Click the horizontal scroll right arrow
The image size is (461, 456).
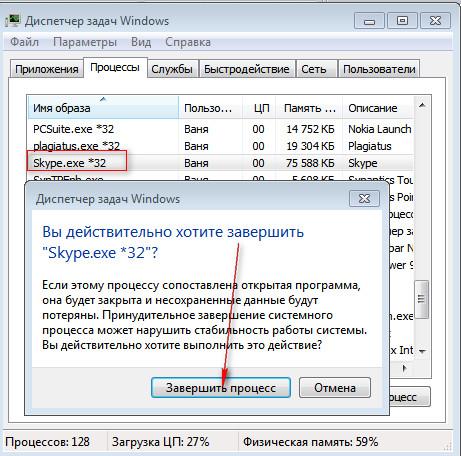[405, 369]
